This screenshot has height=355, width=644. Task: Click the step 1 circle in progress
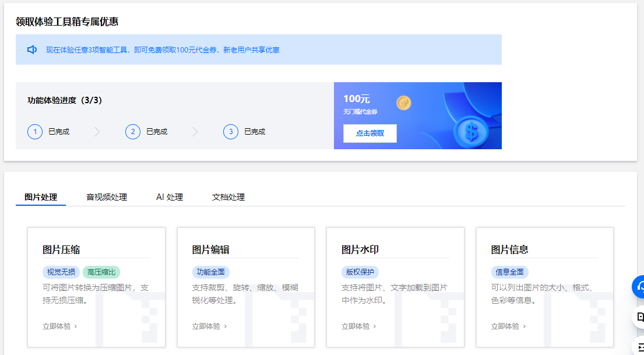pyautogui.click(x=35, y=132)
